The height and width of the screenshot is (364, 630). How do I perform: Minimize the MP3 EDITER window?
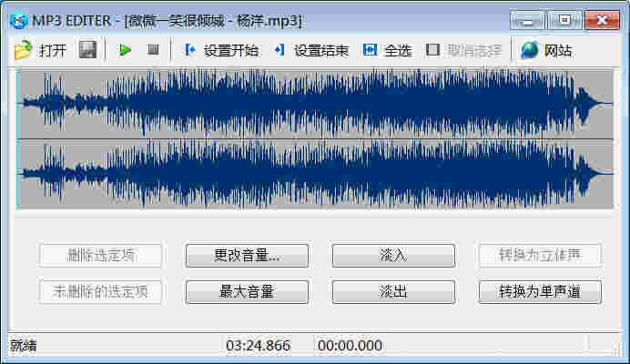[x=527, y=20]
